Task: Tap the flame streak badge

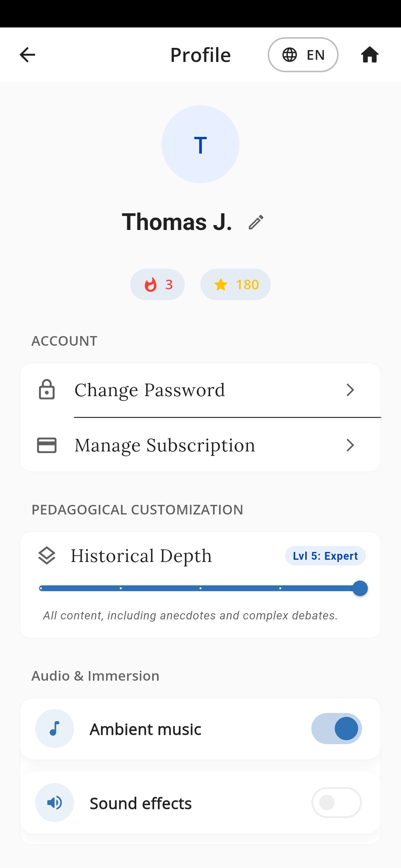Action: tap(157, 285)
